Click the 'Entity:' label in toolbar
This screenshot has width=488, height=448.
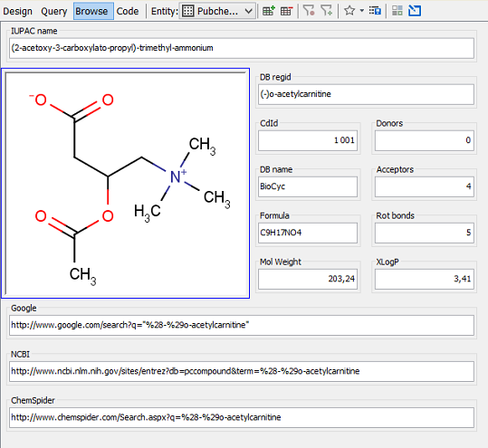click(165, 11)
